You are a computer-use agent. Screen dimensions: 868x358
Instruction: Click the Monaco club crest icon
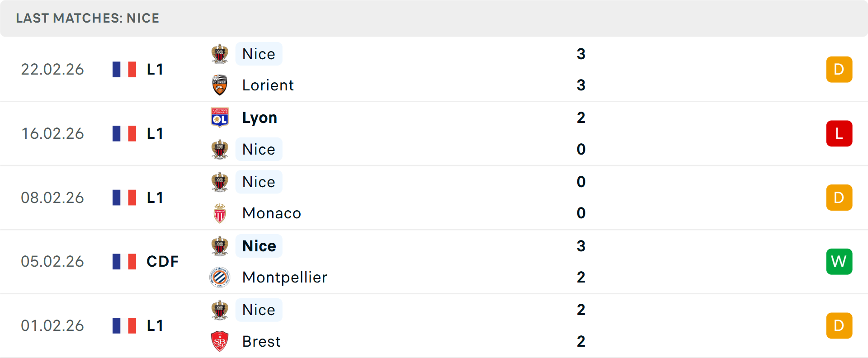click(x=220, y=213)
